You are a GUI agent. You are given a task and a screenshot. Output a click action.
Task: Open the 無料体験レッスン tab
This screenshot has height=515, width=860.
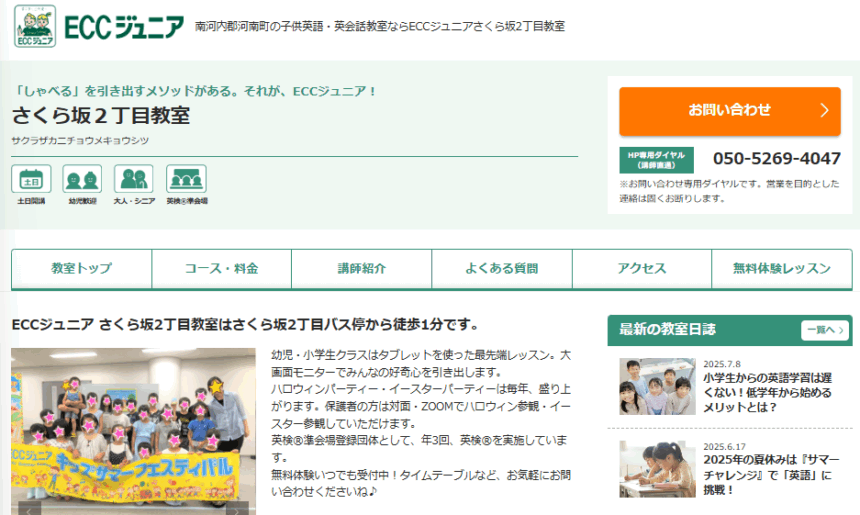(x=781, y=269)
